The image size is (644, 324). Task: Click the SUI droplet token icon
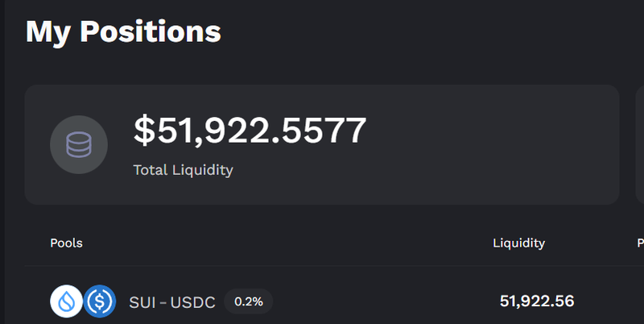tap(67, 301)
